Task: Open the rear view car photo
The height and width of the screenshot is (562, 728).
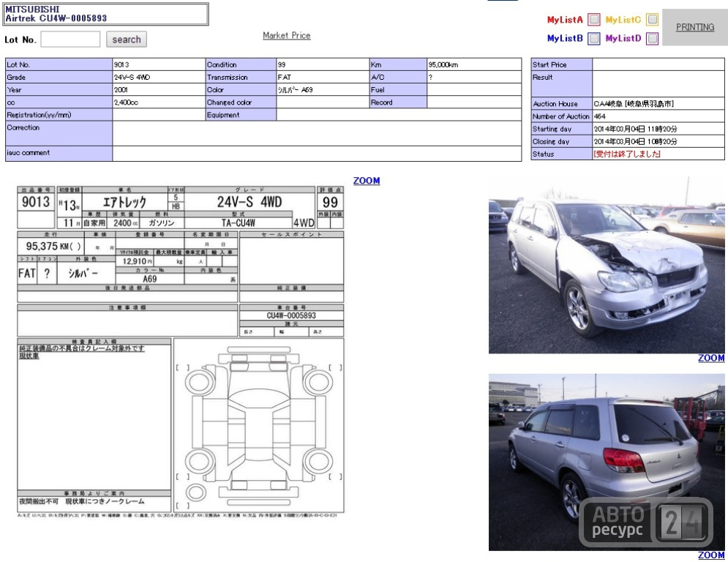Action: 607,462
